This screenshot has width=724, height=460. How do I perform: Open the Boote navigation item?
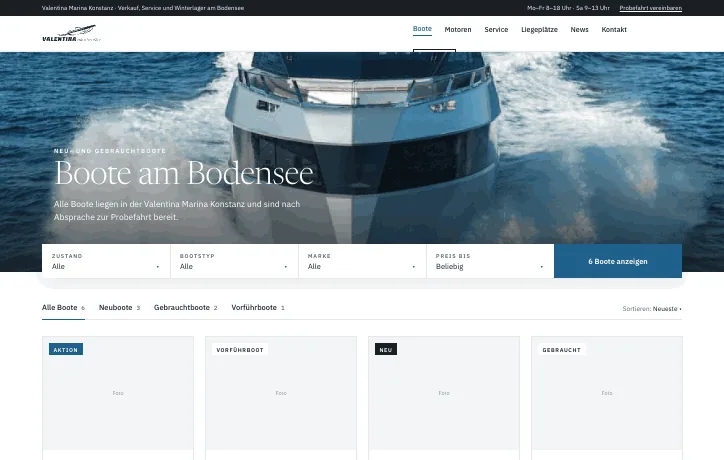click(x=422, y=29)
